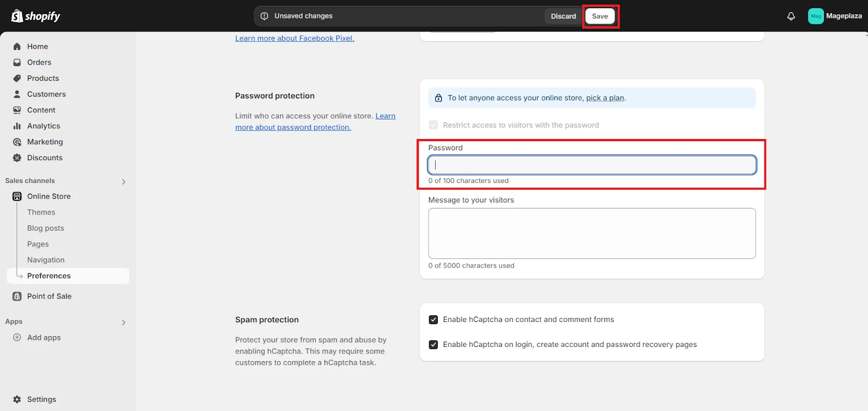Click the Home house icon in the sidebar
This screenshot has height=411, width=868.
click(x=17, y=47)
